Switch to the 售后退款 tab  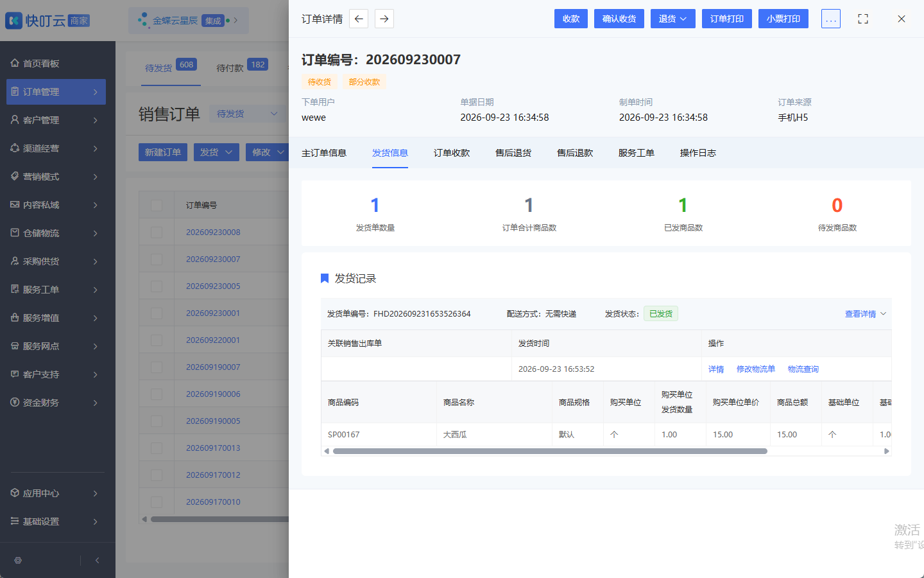(575, 153)
